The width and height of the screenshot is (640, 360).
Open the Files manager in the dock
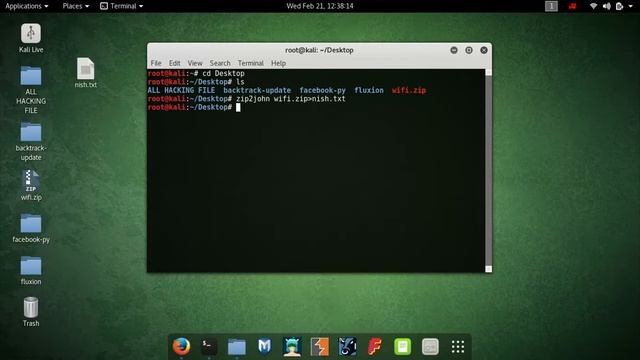coord(237,347)
